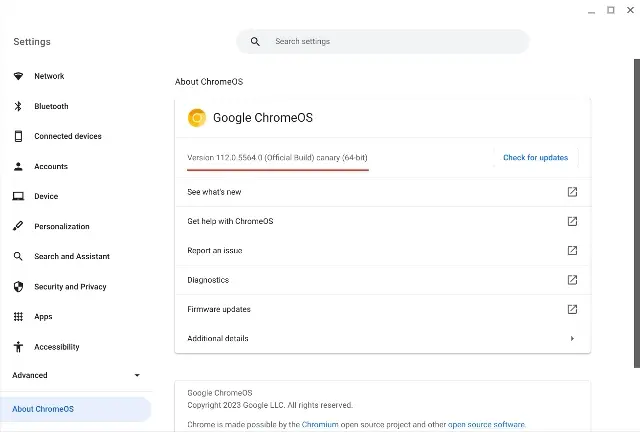Click the Check for updates button
This screenshot has height=432, width=640.
(536, 158)
